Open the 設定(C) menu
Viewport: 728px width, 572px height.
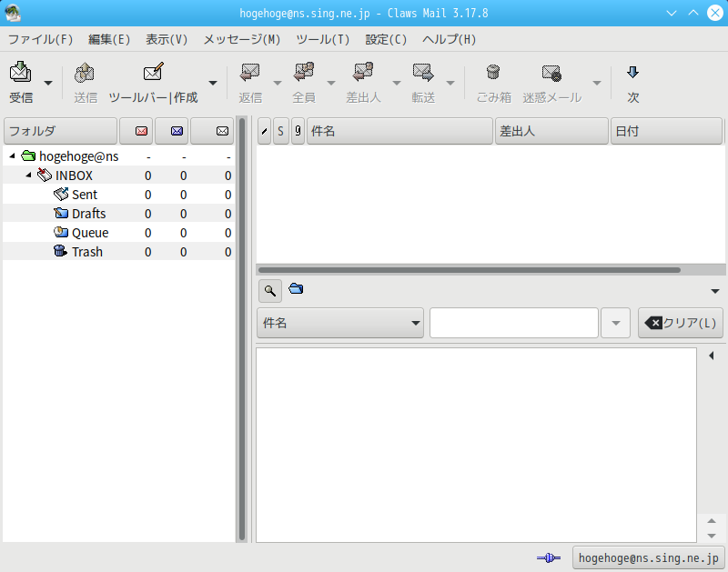coord(386,39)
